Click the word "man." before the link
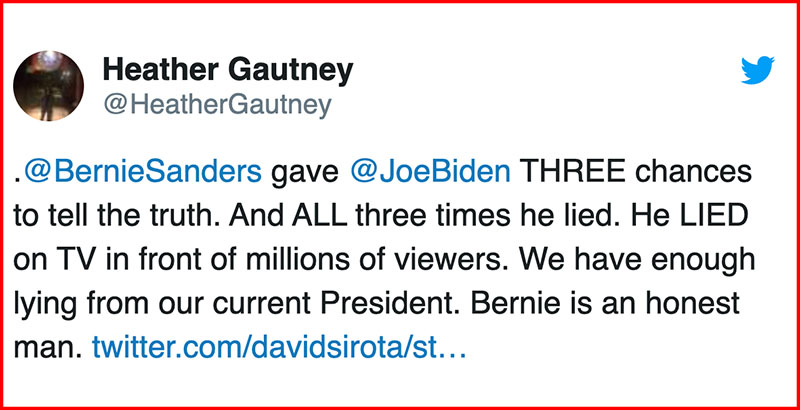The image size is (800, 410). 48,349
